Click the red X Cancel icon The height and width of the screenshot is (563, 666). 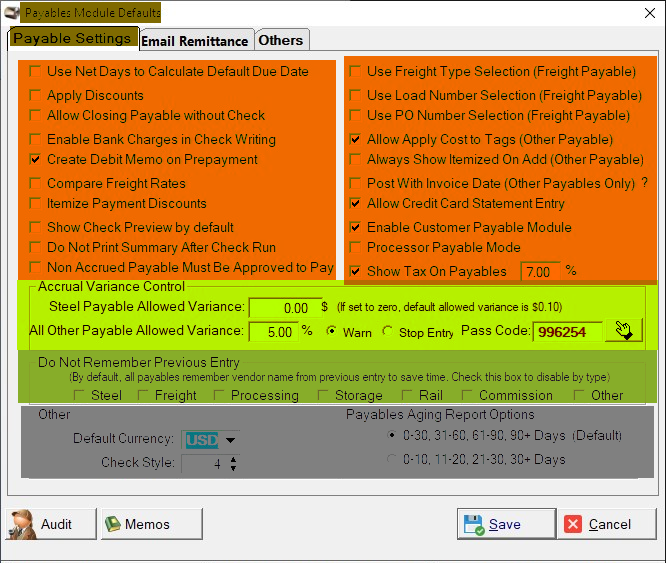(573, 524)
